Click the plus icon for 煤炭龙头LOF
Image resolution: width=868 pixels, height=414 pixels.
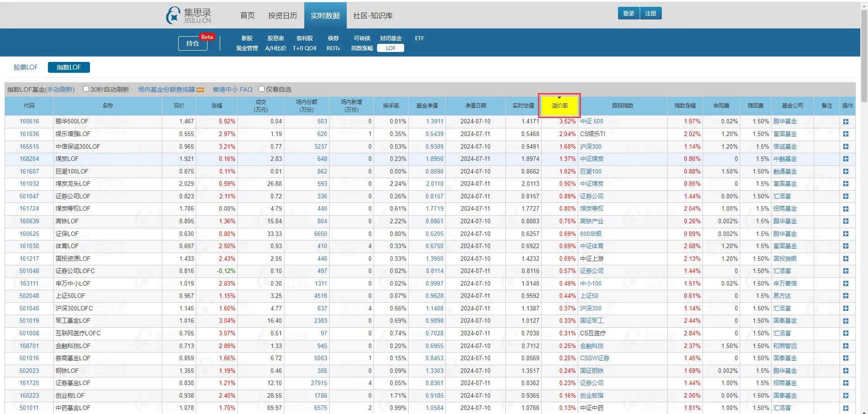[845, 184]
